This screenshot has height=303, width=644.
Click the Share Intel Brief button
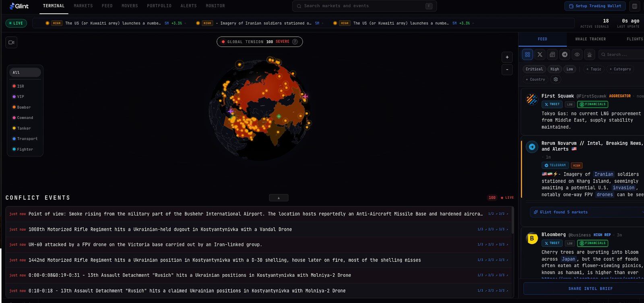pyautogui.click(x=590, y=288)
